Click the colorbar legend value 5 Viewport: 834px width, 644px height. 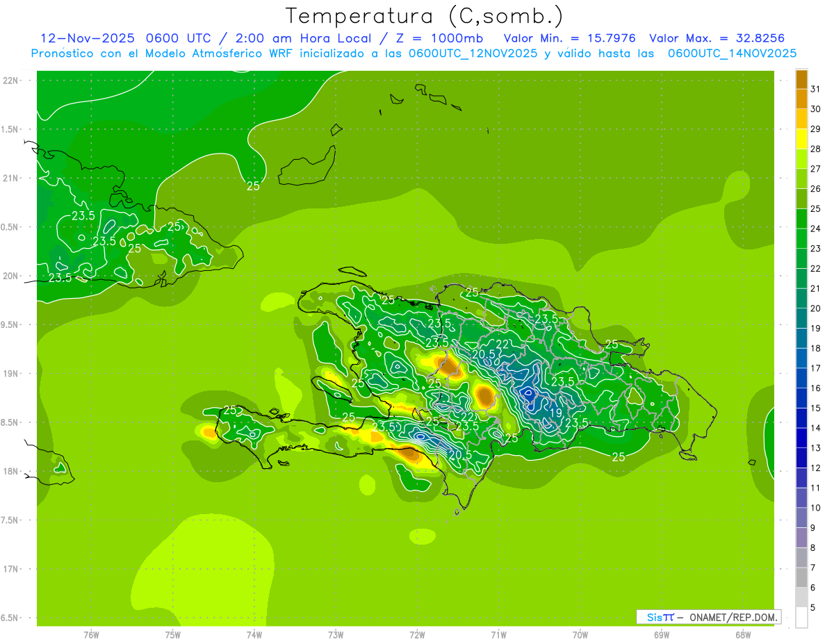pyautogui.click(x=814, y=607)
